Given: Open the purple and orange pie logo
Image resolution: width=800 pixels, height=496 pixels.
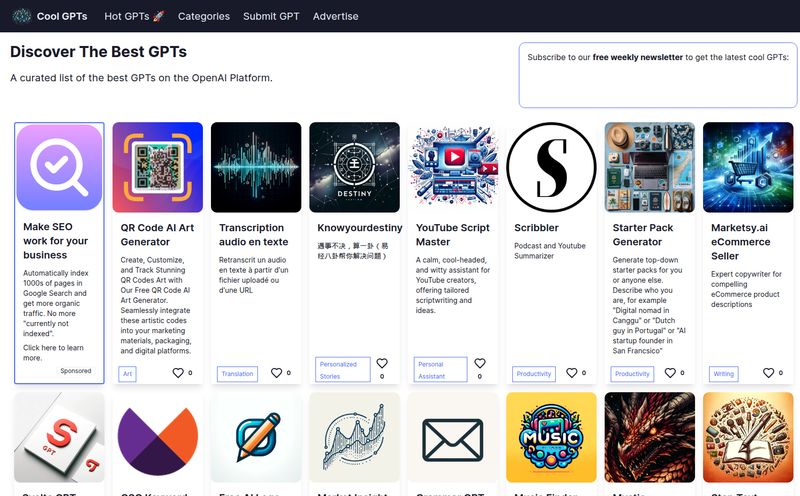Looking at the screenshot, I should (x=158, y=437).
